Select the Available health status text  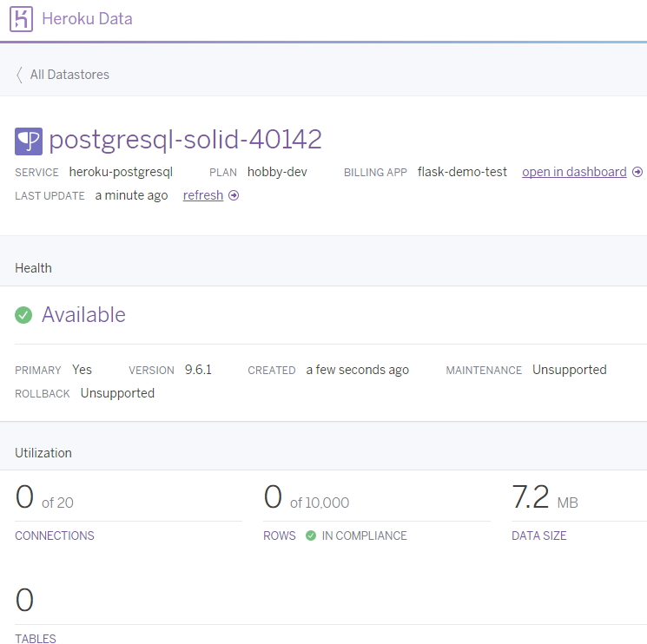tap(83, 314)
